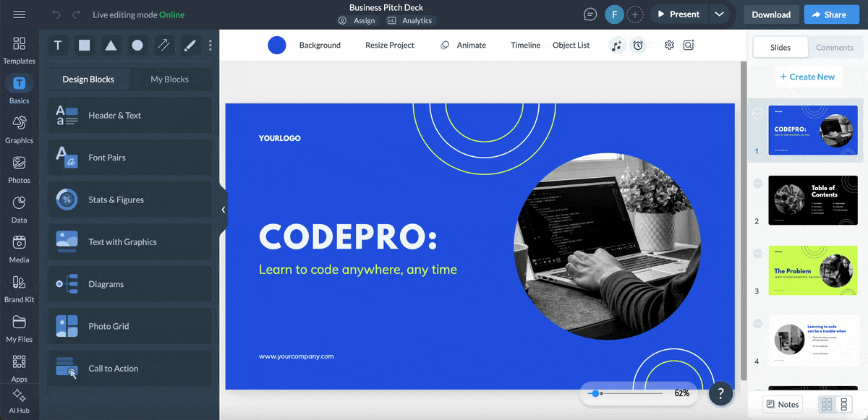Toggle the Notes panel
868x420 pixels.
point(783,405)
